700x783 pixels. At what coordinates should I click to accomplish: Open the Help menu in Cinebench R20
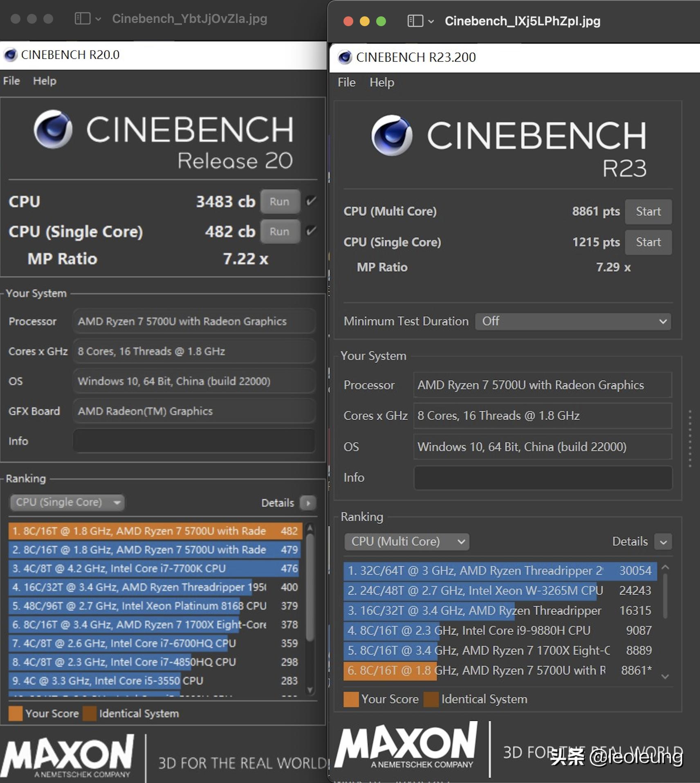click(45, 81)
